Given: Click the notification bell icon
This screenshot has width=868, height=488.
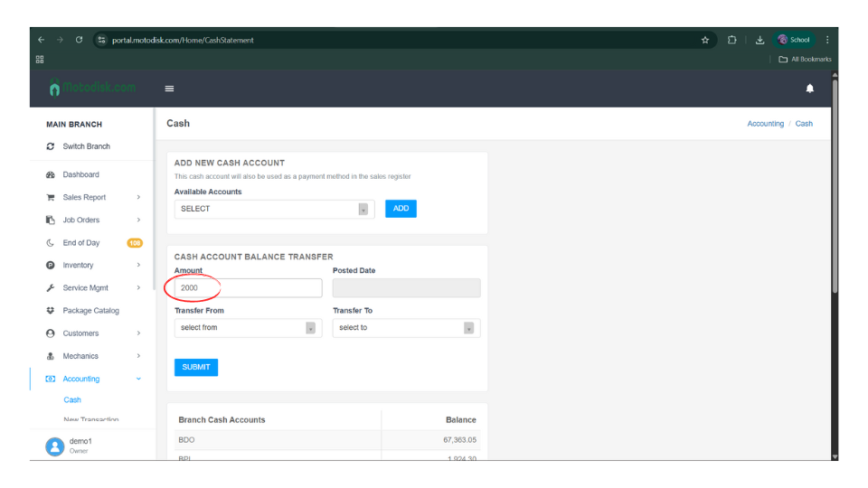Looking at the screenshot, I should tap(809, 89).
